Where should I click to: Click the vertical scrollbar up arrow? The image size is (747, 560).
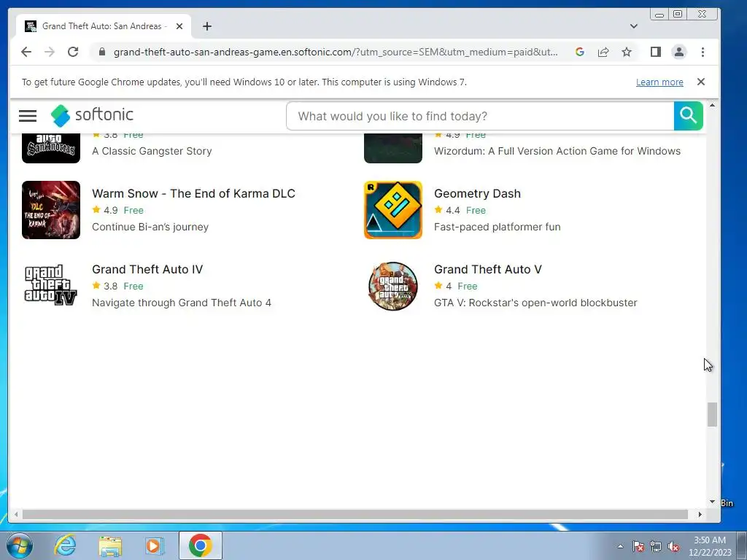tap(712, 105)
